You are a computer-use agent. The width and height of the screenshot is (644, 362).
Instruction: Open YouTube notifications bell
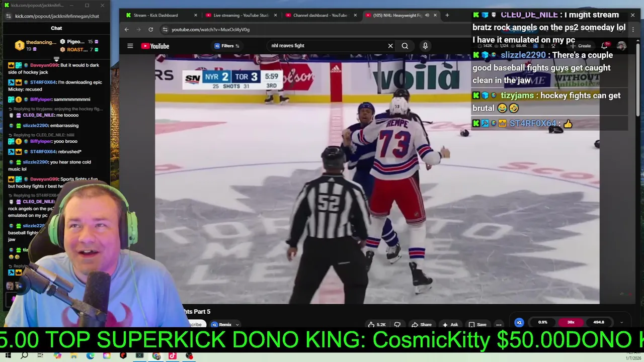[x=605, y=46]
